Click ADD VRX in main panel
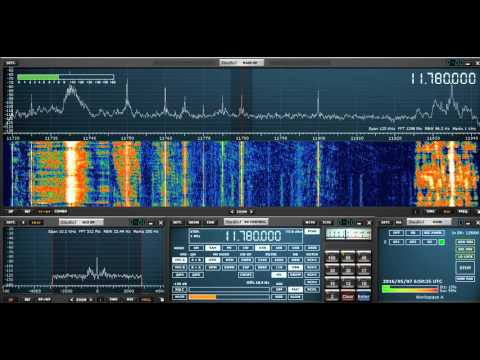 (x=465, y=242)
